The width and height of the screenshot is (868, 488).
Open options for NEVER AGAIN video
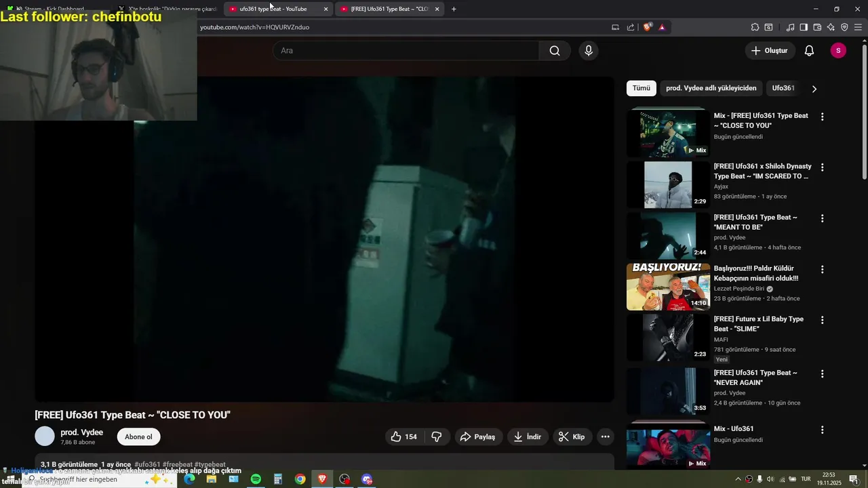click(823, 374)
